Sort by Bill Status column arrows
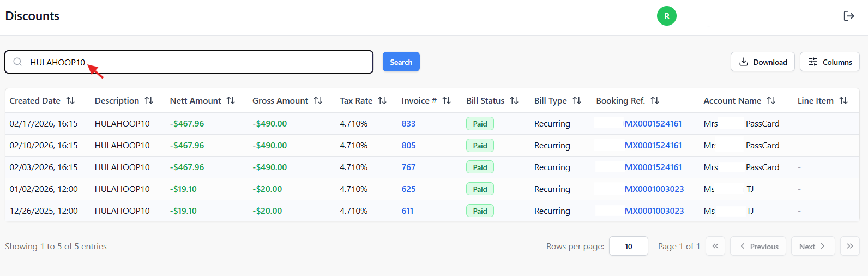This screenshot has height=276, width=868. [x=514, y=100]
